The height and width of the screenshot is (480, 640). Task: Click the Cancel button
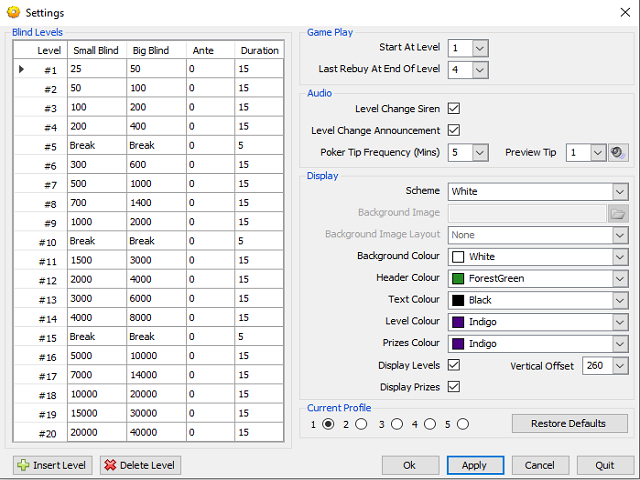(x=540, y=465)
